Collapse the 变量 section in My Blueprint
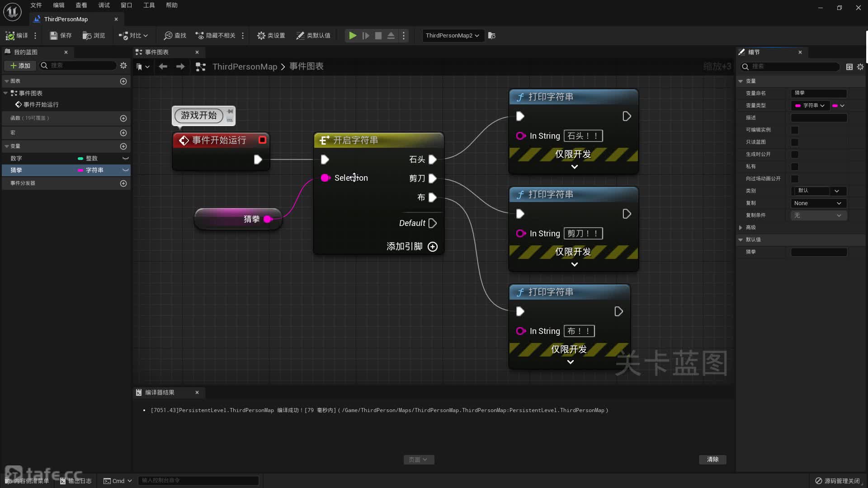 pos(7,146)
